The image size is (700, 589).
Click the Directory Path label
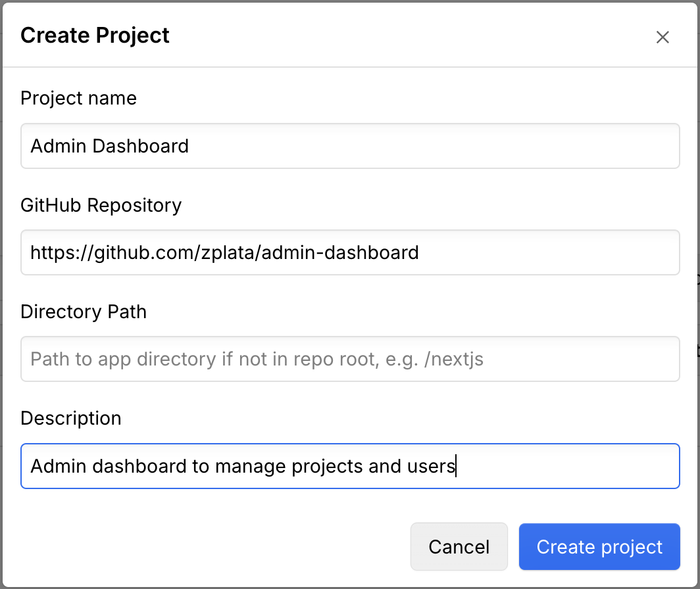pos(83,312)
